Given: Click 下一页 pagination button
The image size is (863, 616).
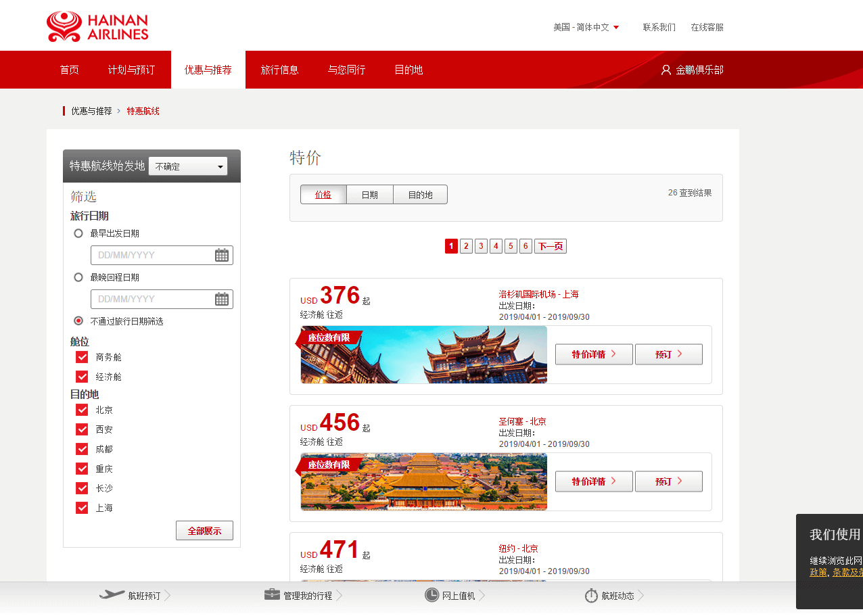Looking at the screenshot, I should tap(551, 246).
